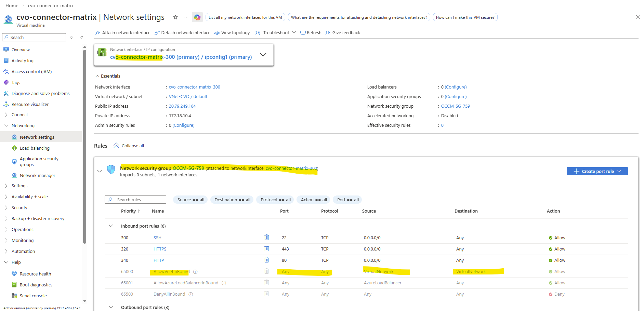
Task: Click the Create port rule button
Action: coord(597,171)
